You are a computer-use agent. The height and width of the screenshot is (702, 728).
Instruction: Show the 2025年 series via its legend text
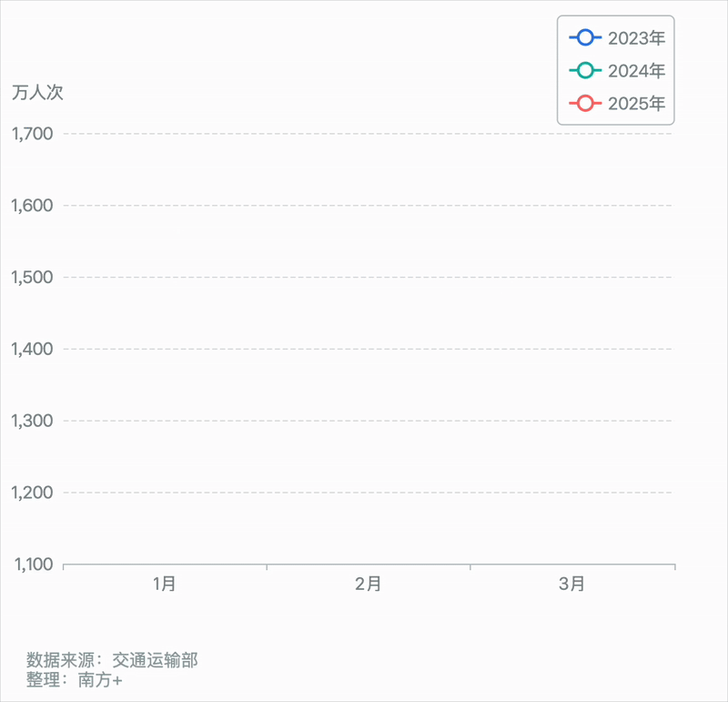pos(636,104)
